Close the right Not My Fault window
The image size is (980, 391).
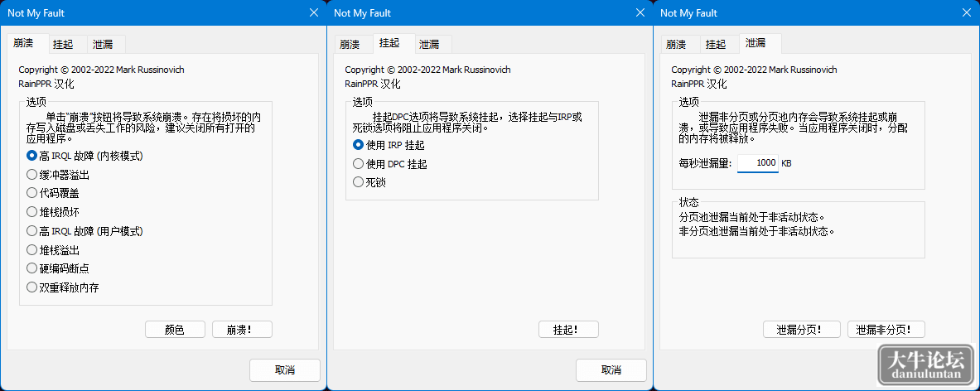tap(966, 12)
